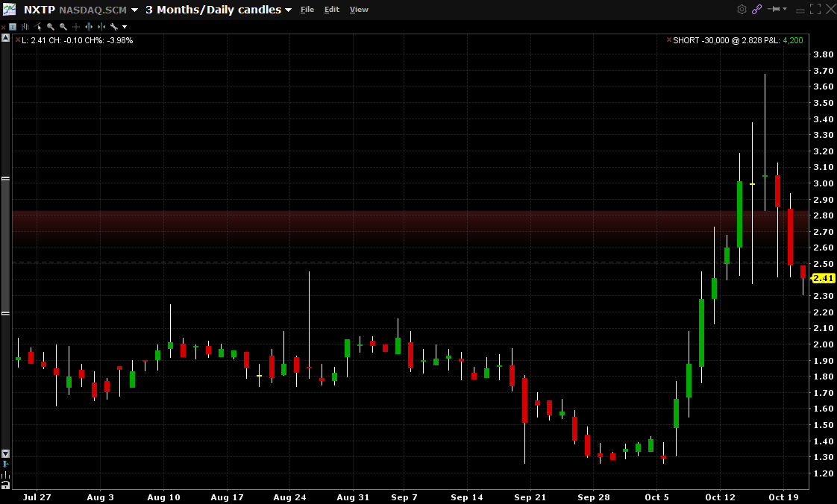Click the zoom in magnifier

coord(50,27)
